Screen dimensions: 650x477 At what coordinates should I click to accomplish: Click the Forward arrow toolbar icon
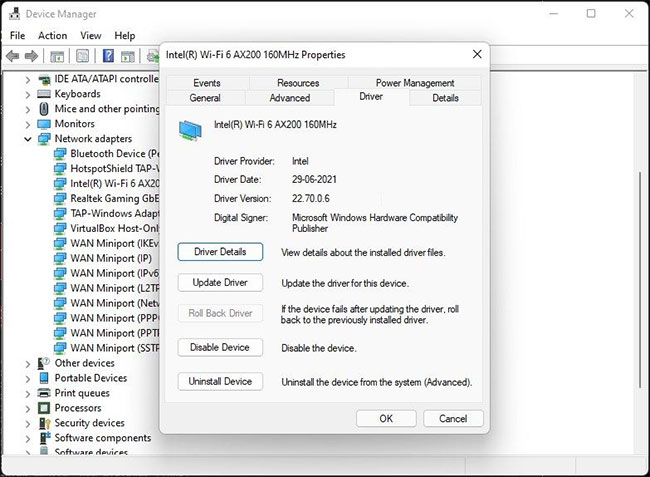[32, 56]
